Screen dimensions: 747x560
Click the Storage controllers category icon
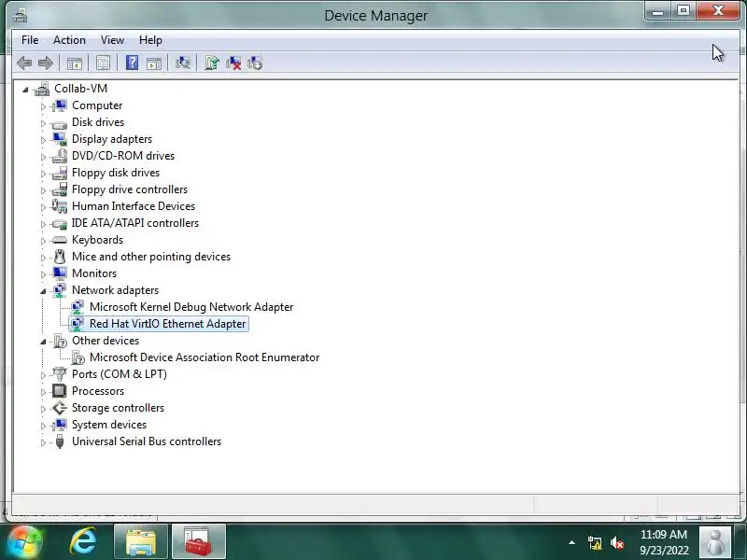[x=60, y=408]
